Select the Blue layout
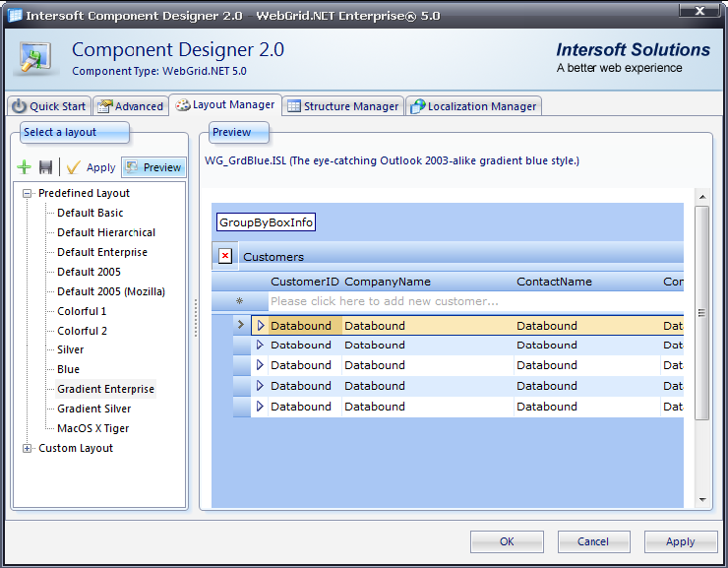The height and width of the screenshot is (568, 728). click(68, 369)
